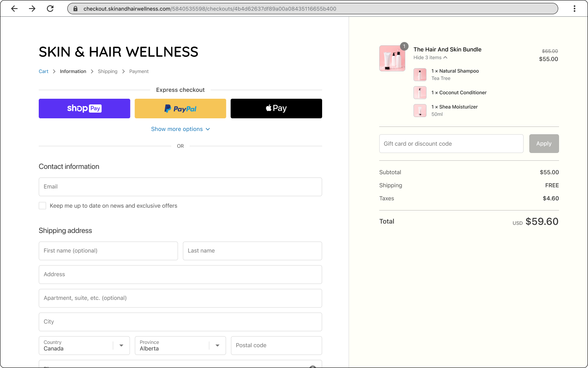Select the Payment breadcrumb step
Screen dimensions: 588x368
(139, 71)
